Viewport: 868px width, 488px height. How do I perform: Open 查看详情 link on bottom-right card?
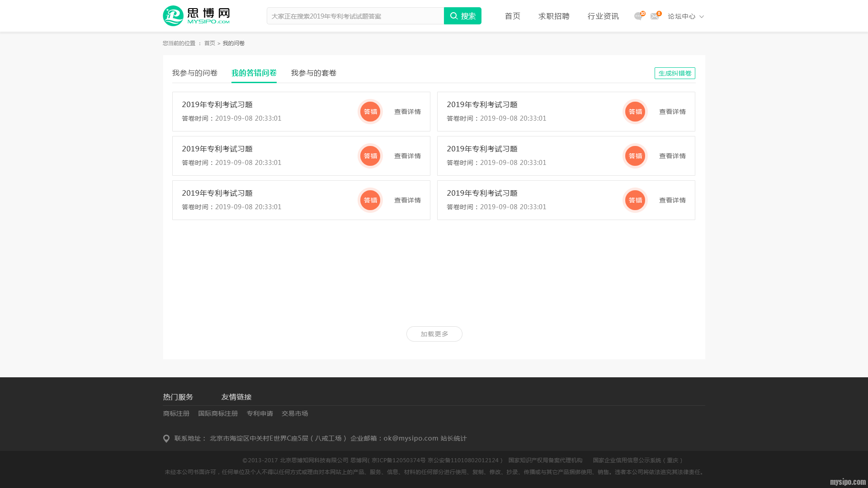pyautogui.click(x=672, y=200)
